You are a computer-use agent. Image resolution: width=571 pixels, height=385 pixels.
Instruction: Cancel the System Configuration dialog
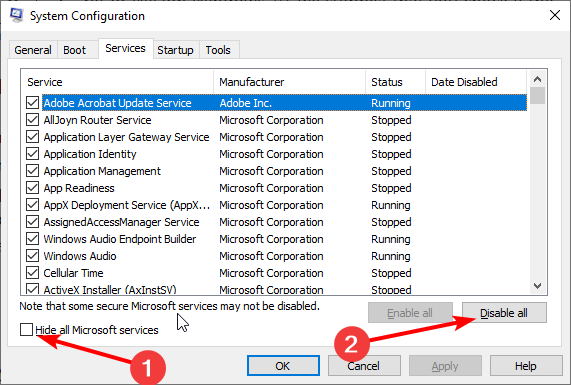(364, 366)
